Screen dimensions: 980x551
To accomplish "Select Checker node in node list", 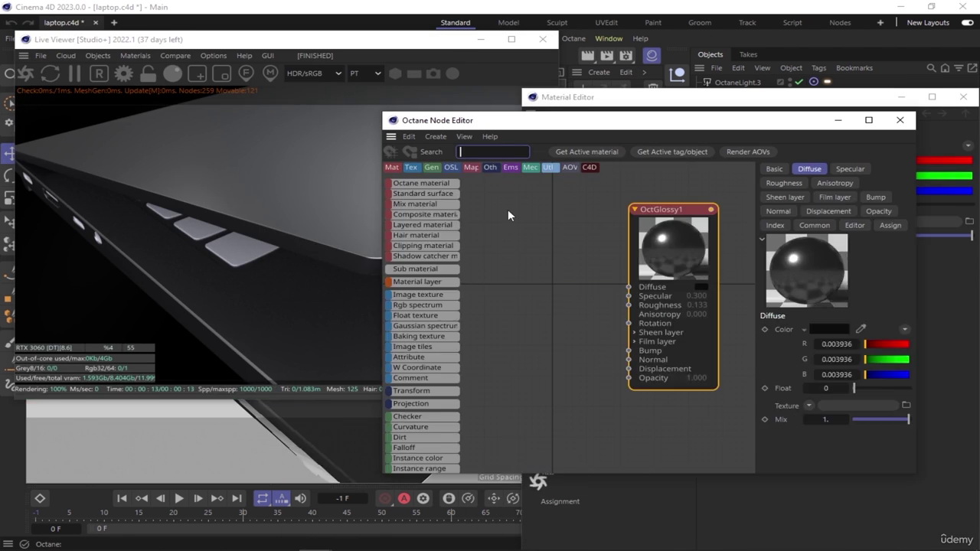I will coord(423,416).
